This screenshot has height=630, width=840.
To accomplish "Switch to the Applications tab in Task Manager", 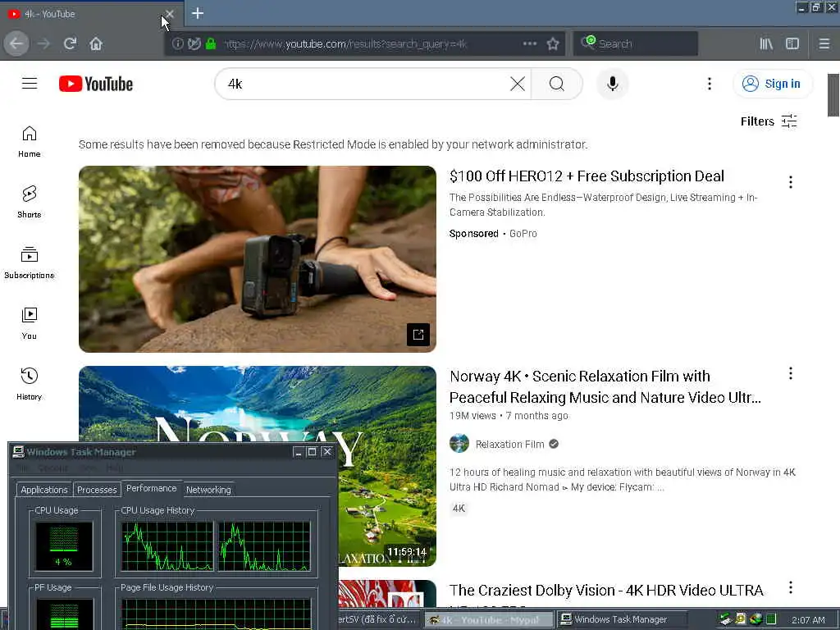I will click(x=44, y=490).
